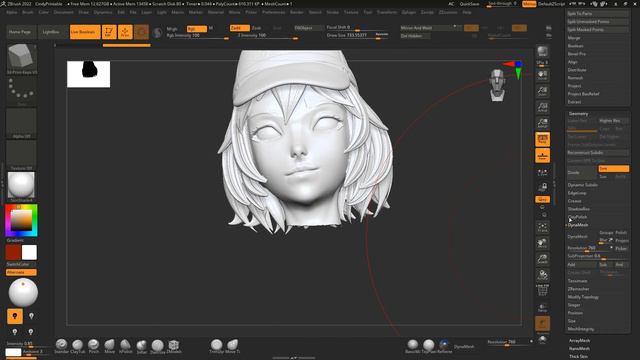Select the Standard brush in bottom shelf

click(x=61, y=345)
